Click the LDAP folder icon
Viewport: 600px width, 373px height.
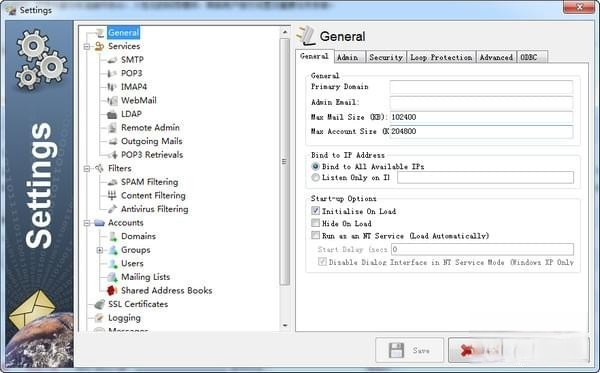pyautogui.click(x=112, y=114)
